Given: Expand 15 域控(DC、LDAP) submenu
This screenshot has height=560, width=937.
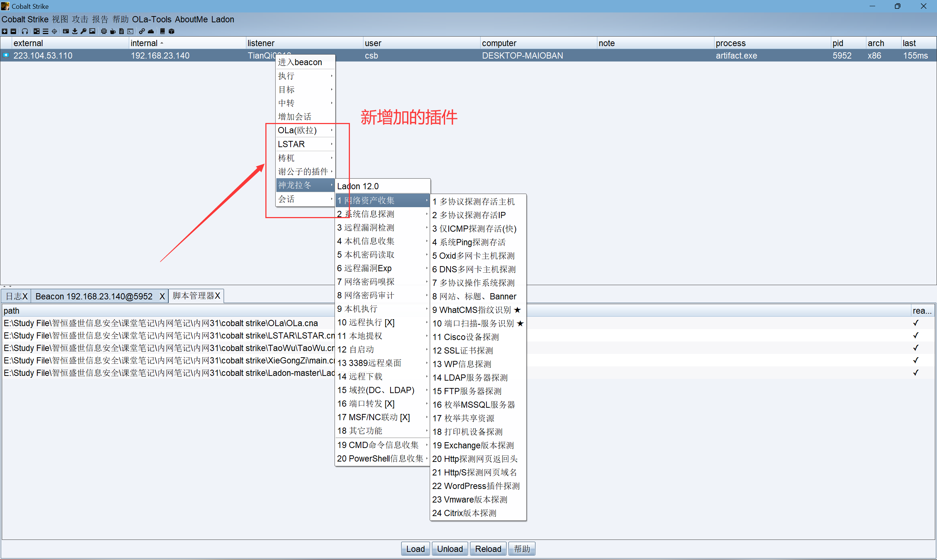Looking at the screenshot, I should (x=382, y=390).
